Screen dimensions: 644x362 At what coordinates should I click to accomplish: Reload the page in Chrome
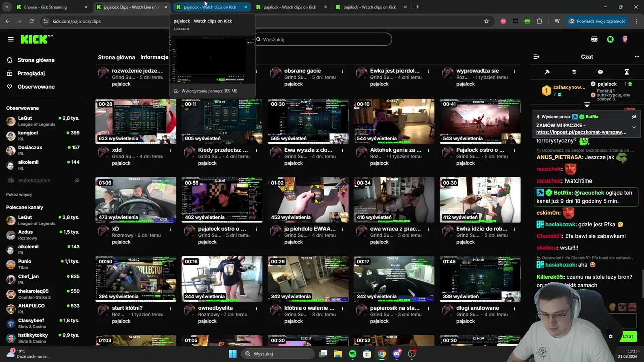click(x=31, y=21)
